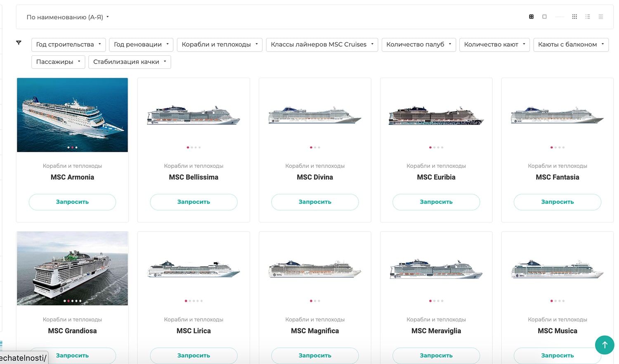Click Корабли и теплоходы category above MSC Armonia
The width and height of the screenshot is (619, 364).
coord(72,166)
